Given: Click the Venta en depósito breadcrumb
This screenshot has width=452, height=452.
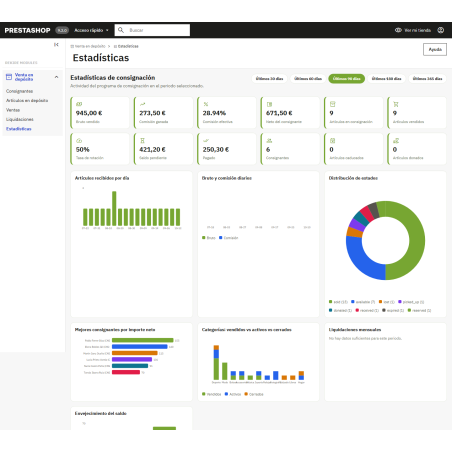Looking at the screenshot, I should tap(88, 46).
